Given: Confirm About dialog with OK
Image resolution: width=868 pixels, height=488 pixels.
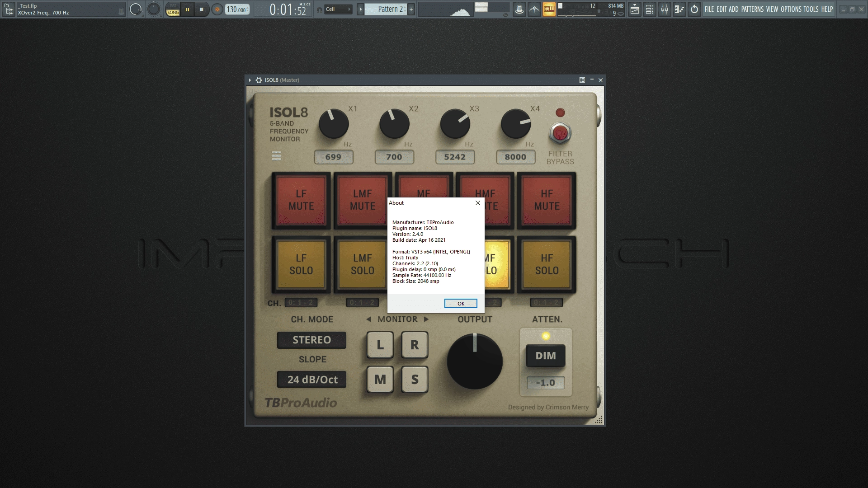Looking at the screenshot, I should pos(461,304).
